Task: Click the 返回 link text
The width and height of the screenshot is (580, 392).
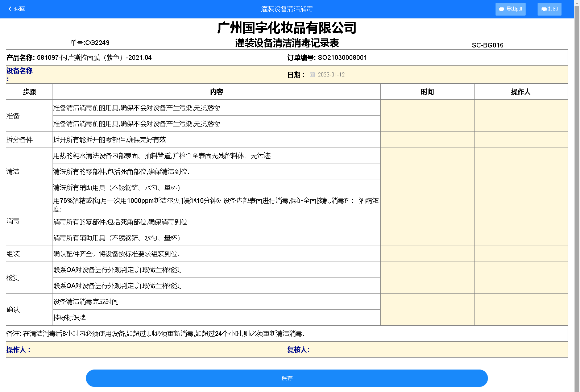Action: [20, 9]
